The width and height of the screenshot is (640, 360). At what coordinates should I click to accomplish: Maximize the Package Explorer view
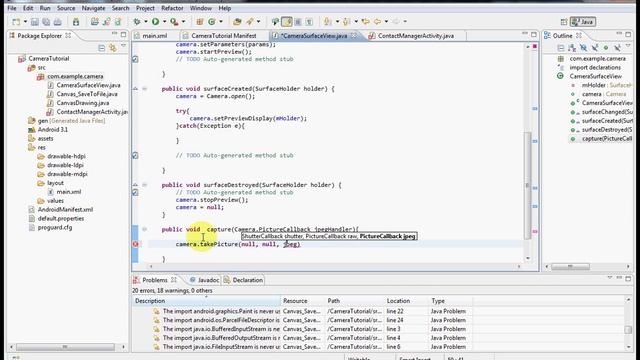pos(124,35)
